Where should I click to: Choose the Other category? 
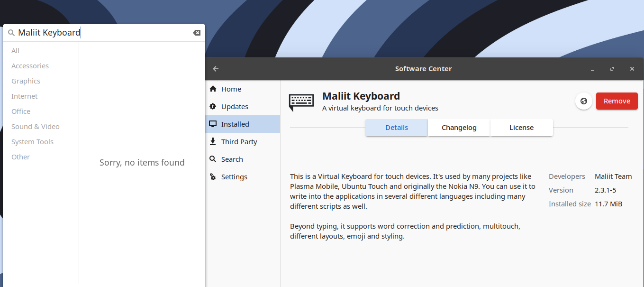click(x=21, y=157)
